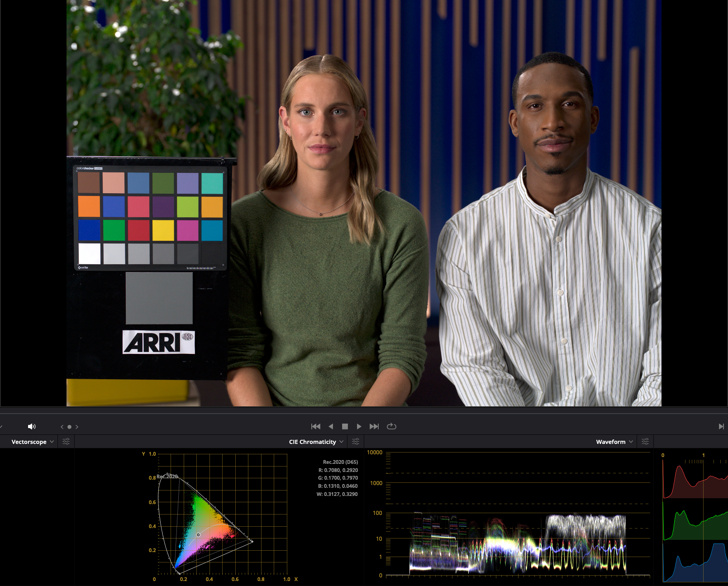This screenshot has height=586, width=728.
Task: Expand the CIE Chromaticity scope dropdown
Action: click(316, 442)
